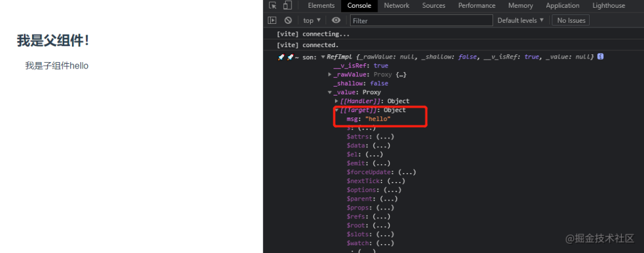Open the Lighthouse tab

point(608,5)
